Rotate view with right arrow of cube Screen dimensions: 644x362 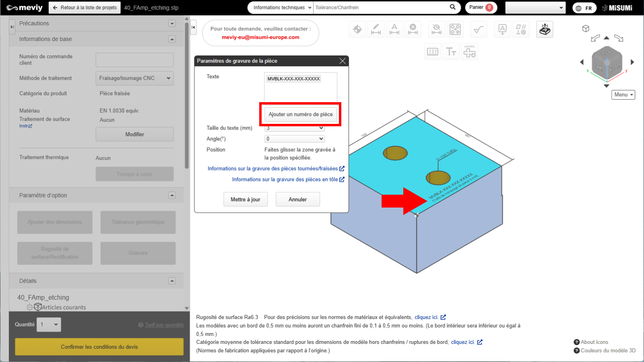[632, 62]
